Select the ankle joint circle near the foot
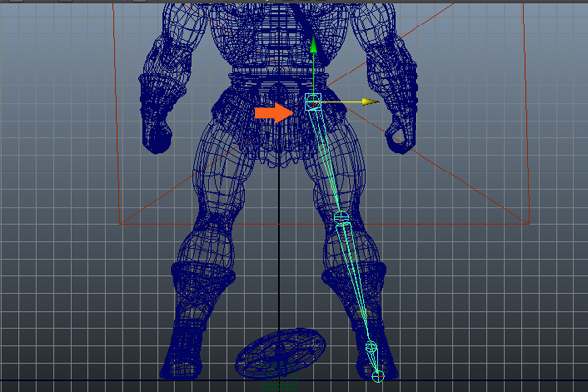588x392 pixels. 370,346
